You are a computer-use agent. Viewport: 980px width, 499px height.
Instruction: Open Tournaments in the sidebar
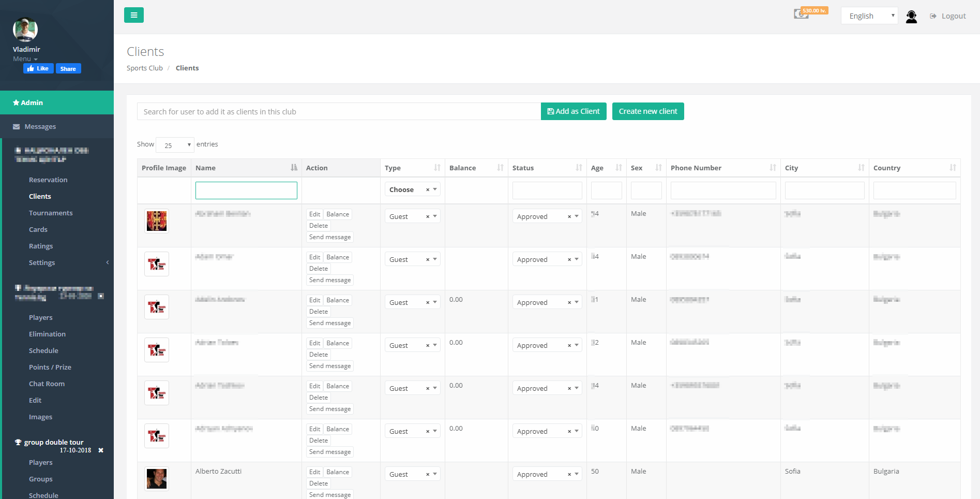[51, 213]
